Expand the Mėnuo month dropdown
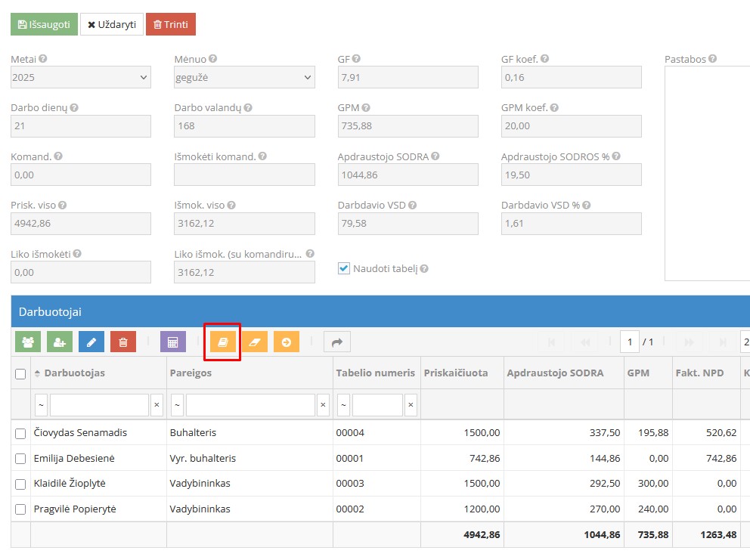Viewport: 750px width, 560px height. [x=244, y=77]
